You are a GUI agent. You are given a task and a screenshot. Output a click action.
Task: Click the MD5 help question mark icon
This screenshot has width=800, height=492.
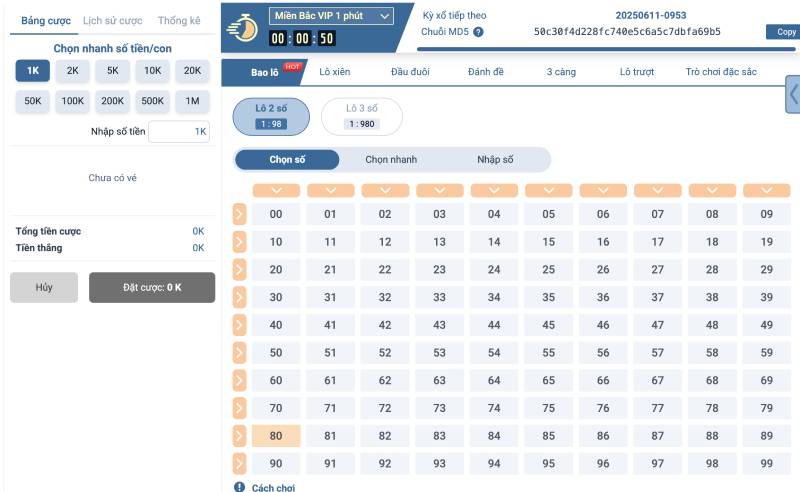pyautogui.click(x=478, y=32)
